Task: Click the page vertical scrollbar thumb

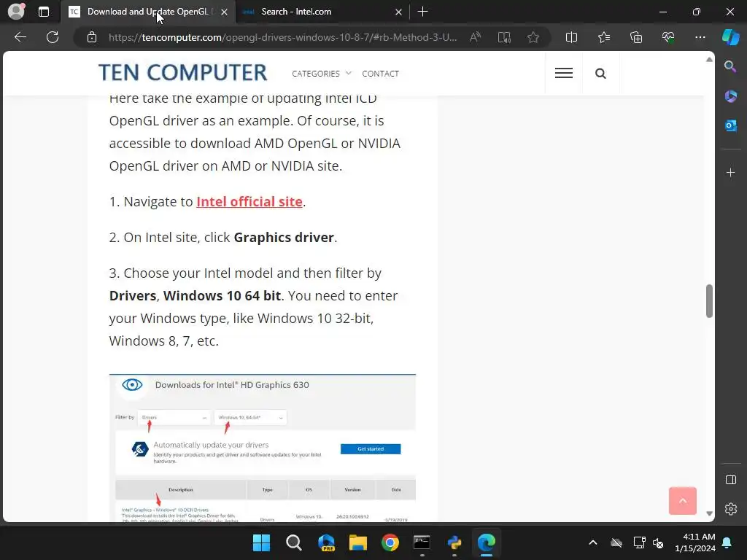Action: coord(709,301)
